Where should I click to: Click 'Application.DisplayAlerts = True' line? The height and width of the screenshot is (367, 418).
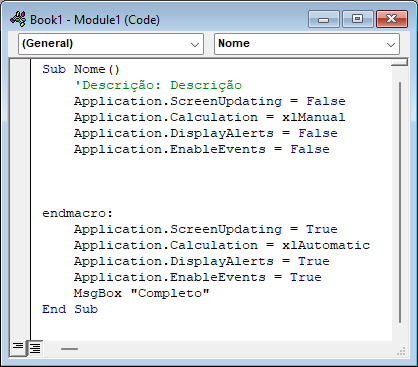coord(202,261)
